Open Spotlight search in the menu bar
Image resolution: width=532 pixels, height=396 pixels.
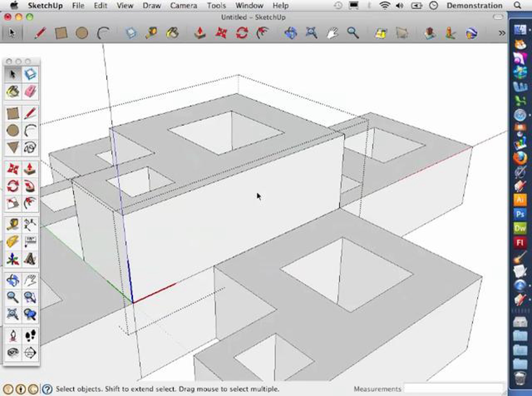point(517,5)
